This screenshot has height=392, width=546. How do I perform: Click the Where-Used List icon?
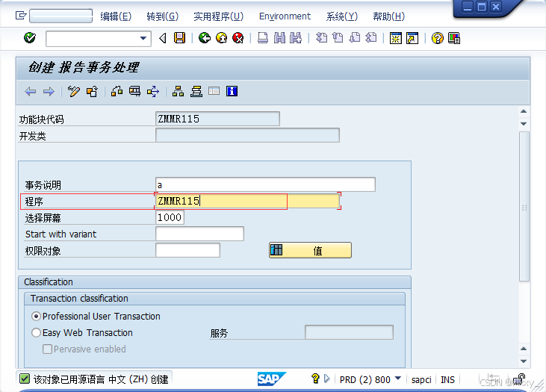[153, 91]
